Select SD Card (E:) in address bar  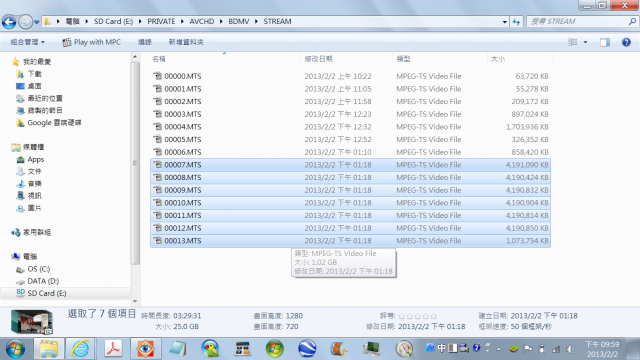click(x=113, y=22)
